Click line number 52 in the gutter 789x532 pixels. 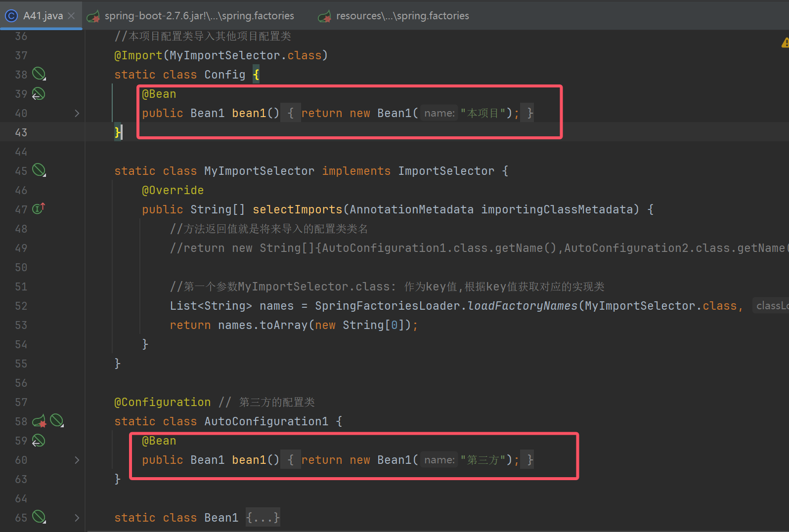click(x=21, y=306)
